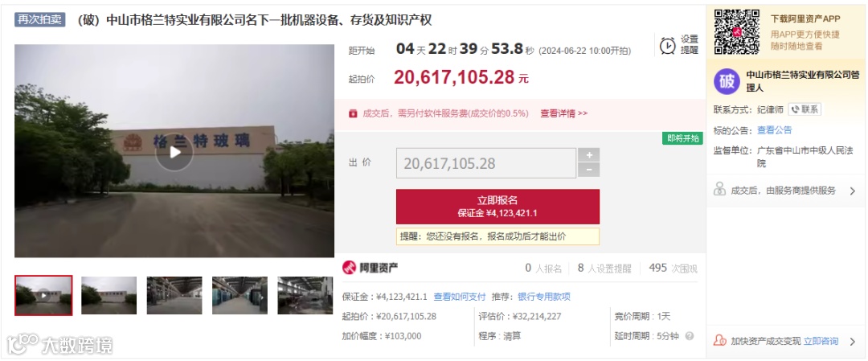Screen dimensions: 868x361
Task: Select the fifth thumbnail of equipment
Action: (x=305, y=296)
